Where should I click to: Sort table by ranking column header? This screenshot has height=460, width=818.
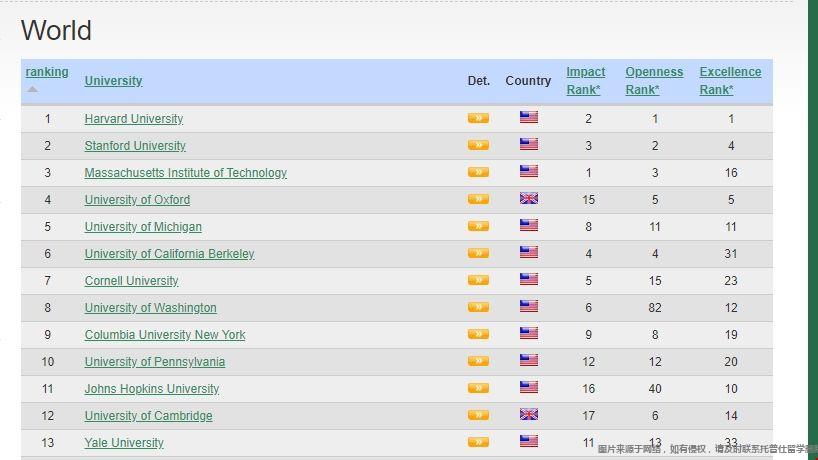click(47, 72)
